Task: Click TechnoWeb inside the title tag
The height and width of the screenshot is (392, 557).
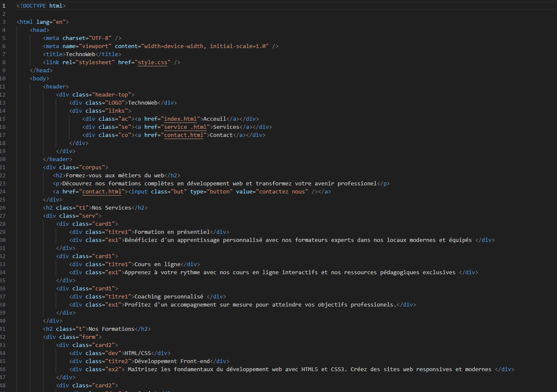Action: point(80,54)
